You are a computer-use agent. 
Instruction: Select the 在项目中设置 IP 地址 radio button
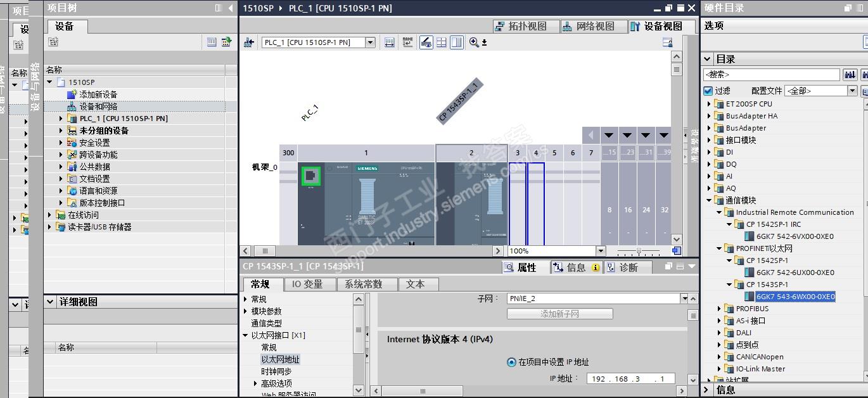511,363
